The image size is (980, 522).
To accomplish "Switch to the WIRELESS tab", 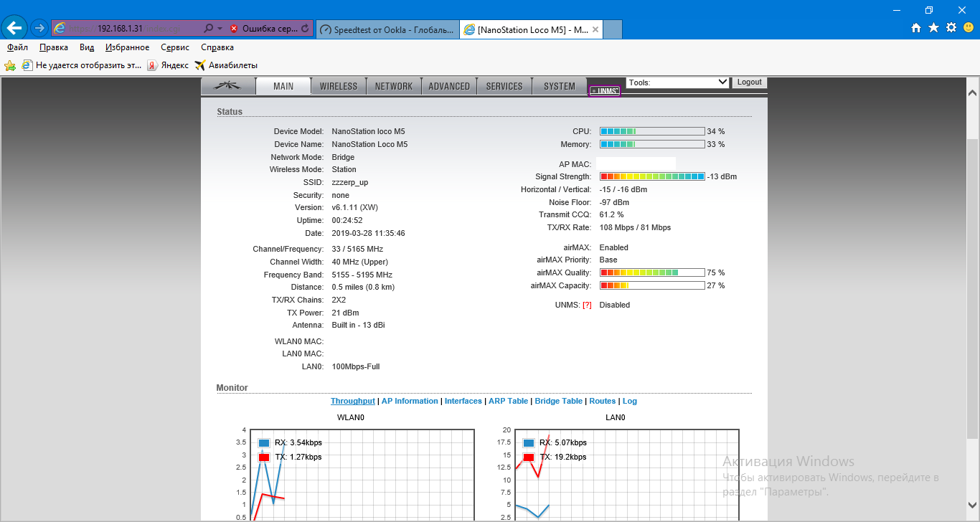I will click(338, 86).
